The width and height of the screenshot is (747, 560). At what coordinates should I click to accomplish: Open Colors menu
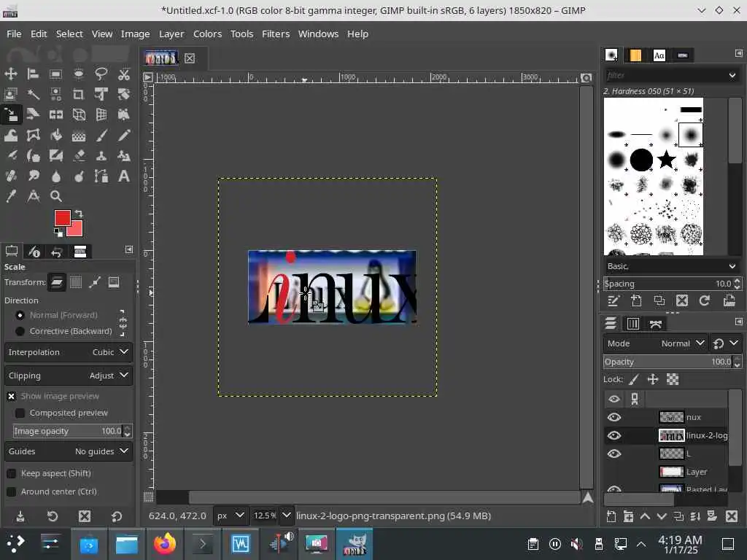tap(207, 34)
